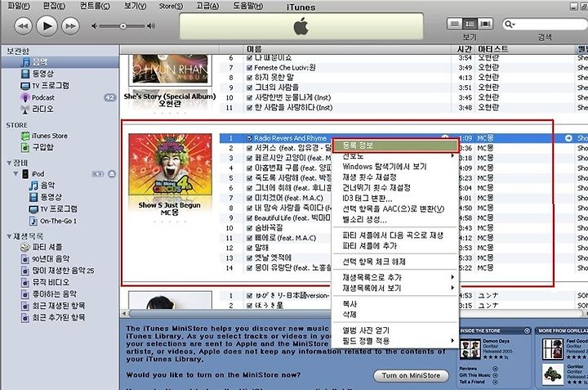
Task: Expand the 선호도 submenu arrow
Action: [x=452, y=155]
